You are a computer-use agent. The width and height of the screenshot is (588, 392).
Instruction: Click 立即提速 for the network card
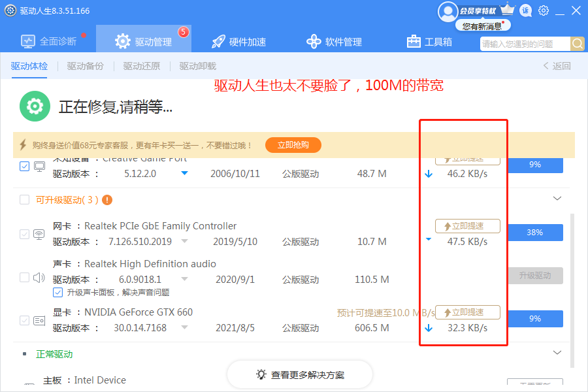[468, 226]
